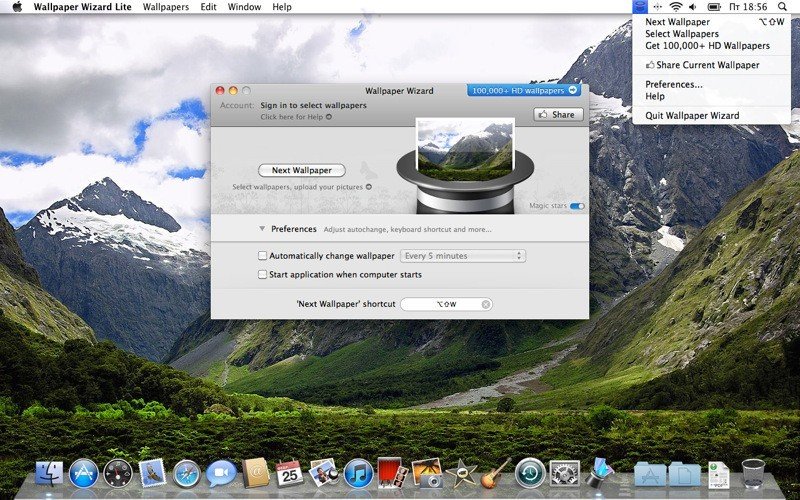800x500 pixels.
Task: Open Time Machine from the Dock
Action: pyautogui.click(x=530, y=473)
